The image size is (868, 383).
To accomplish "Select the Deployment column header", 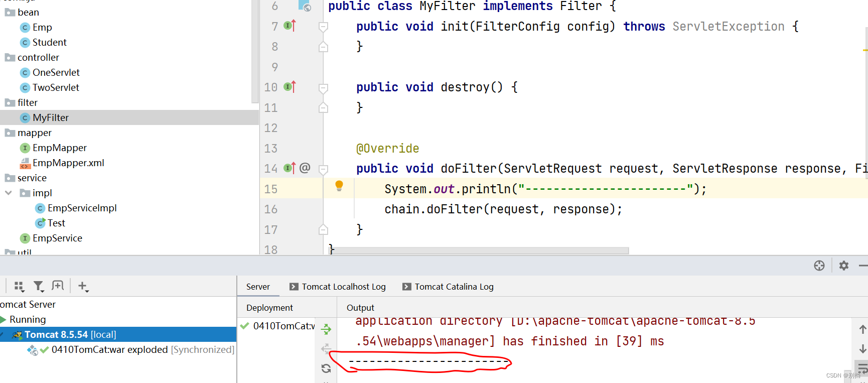I will point(269,308).
